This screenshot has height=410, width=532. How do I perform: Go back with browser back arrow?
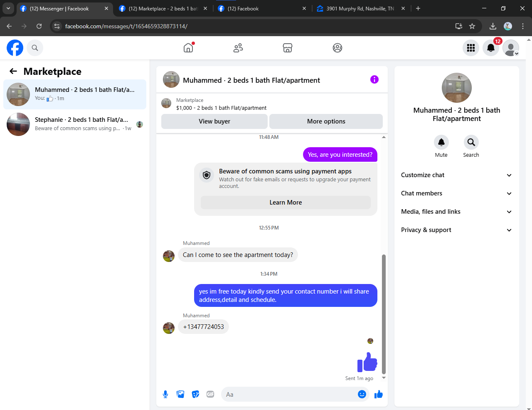(9, 26)
